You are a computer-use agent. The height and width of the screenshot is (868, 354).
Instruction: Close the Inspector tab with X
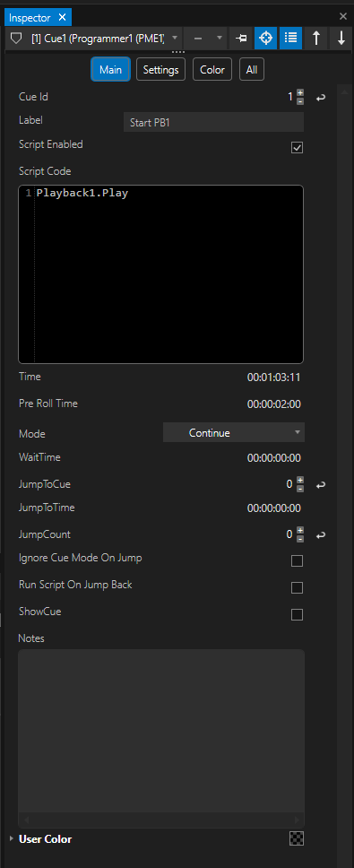(x=62, y=17)
